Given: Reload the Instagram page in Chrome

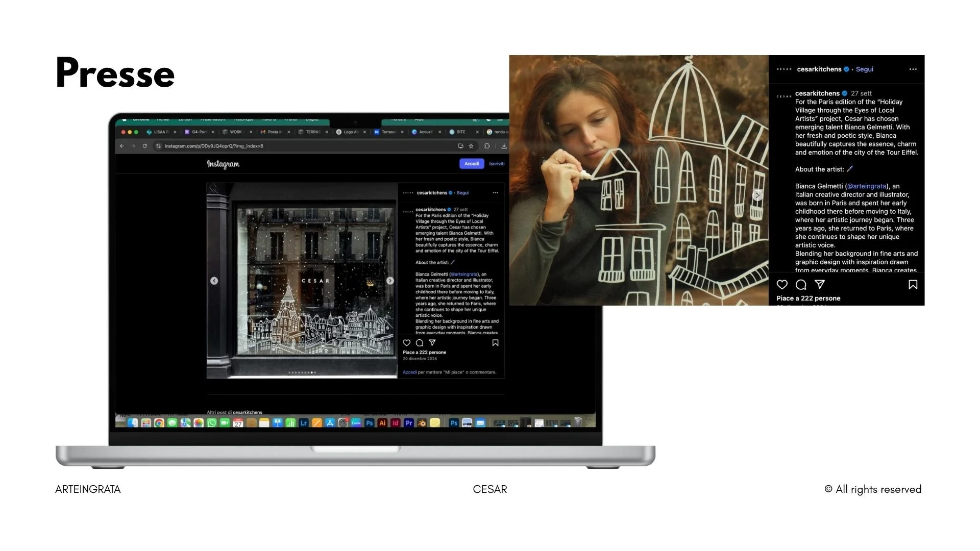Looking at the screenshot, I should 144,146.
